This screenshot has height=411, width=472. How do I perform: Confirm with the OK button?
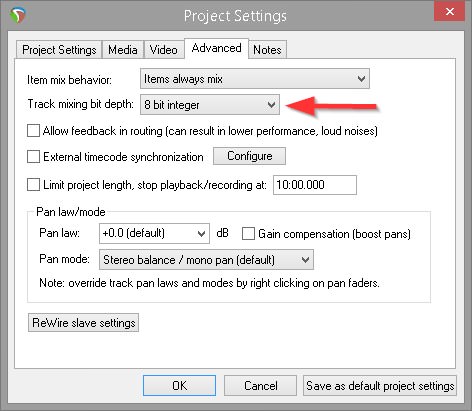[x=179, y=386]
